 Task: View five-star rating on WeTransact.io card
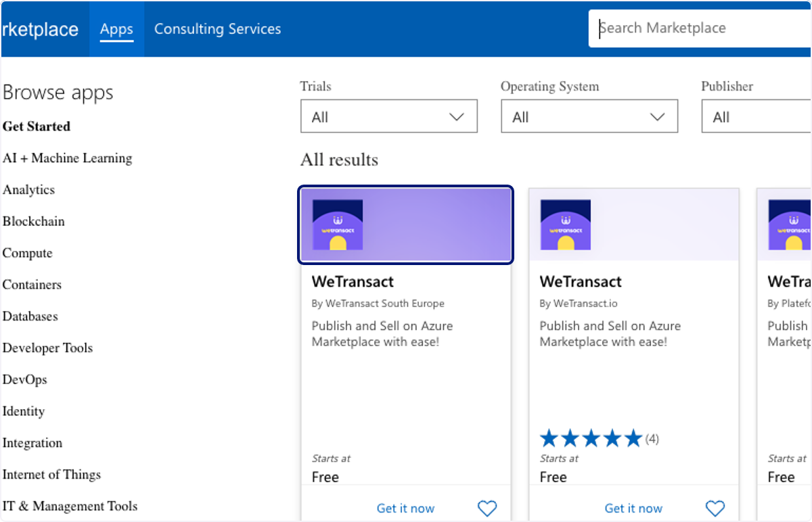click(591, 439)
